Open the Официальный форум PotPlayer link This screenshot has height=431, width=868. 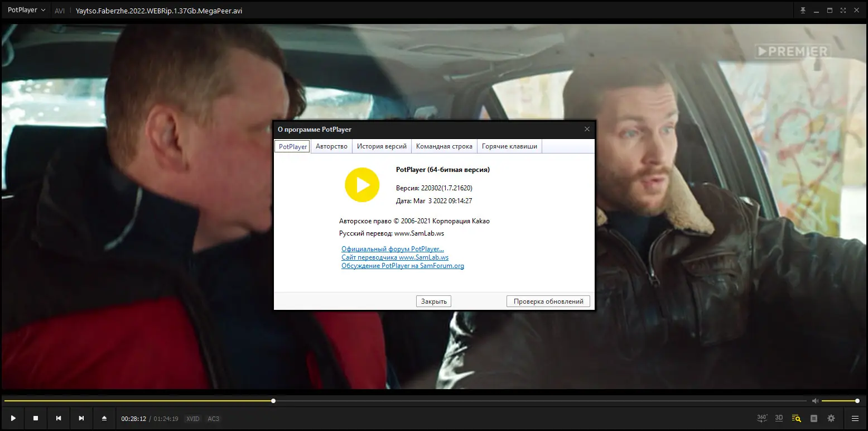(393, 249)
